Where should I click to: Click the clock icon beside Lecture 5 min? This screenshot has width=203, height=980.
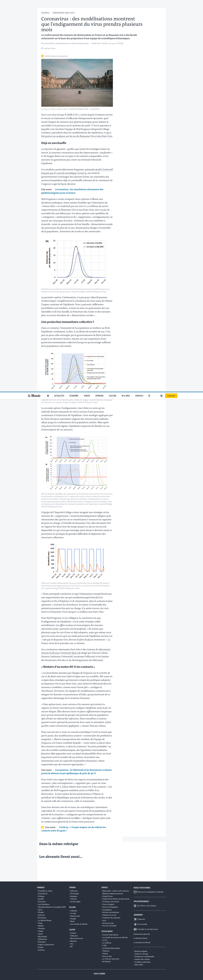(x=42, y=48)
